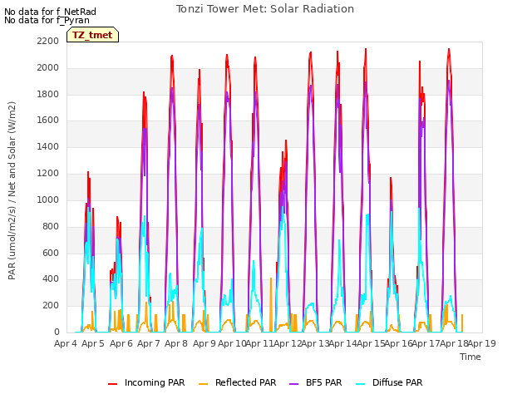This screenshot has width=532, height=399.
Task: Click the 1000 y-axis tick value
Action: coord(48,199)
